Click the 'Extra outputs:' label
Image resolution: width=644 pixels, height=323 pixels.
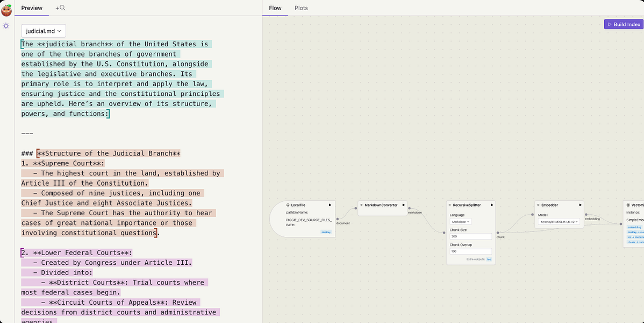click(x=476, y=259)
